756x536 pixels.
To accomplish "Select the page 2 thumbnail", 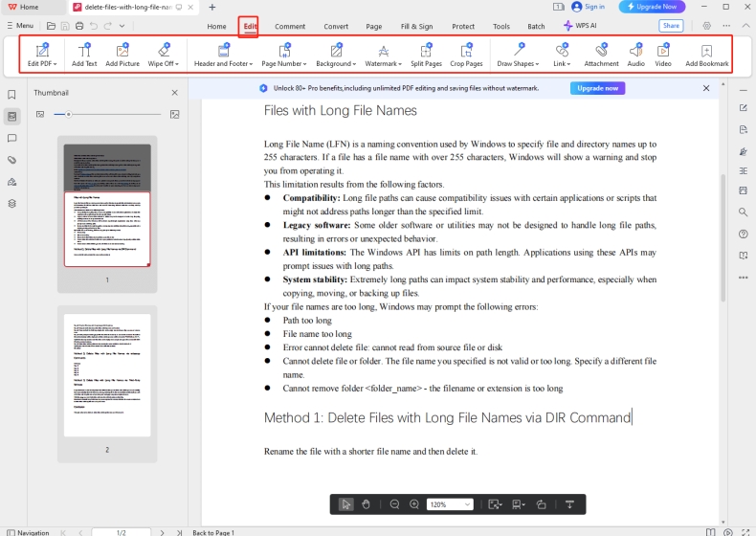I will pos(107,375).
